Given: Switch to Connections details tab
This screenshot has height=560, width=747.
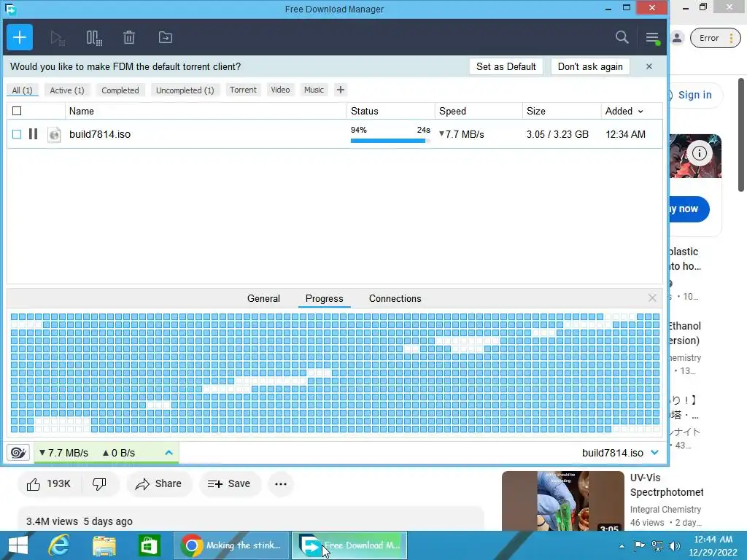Looking at the screenshot, I should tap(395, 298).
